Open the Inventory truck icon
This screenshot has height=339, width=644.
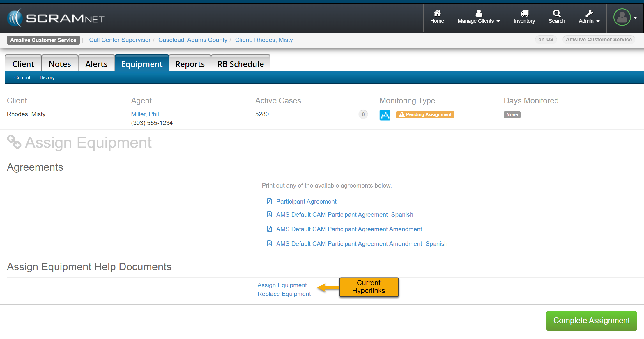pos(524,13)
